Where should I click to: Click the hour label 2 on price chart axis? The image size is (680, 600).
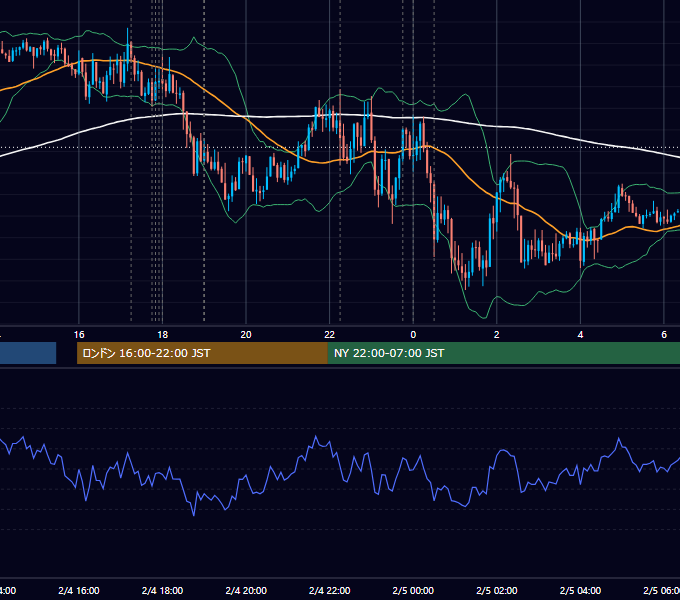tap(497, 334)
